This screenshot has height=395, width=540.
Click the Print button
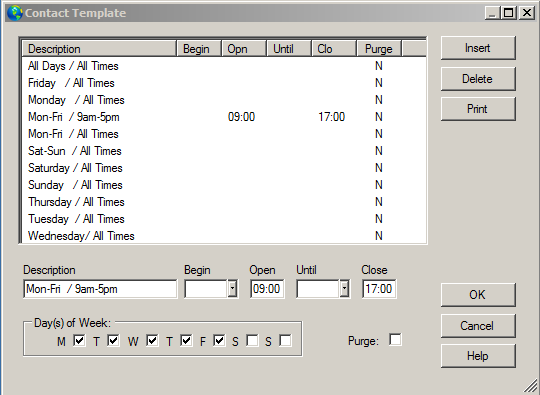click(x=478, y=109)
